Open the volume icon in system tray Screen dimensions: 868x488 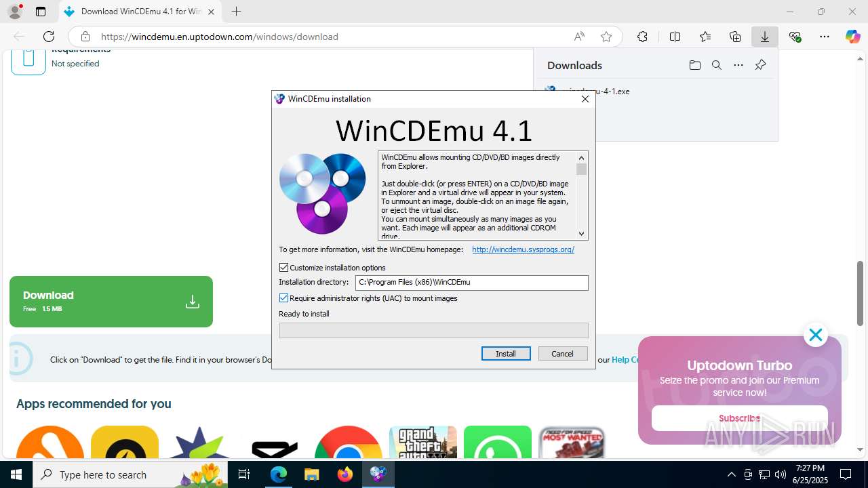pos(781,474)
